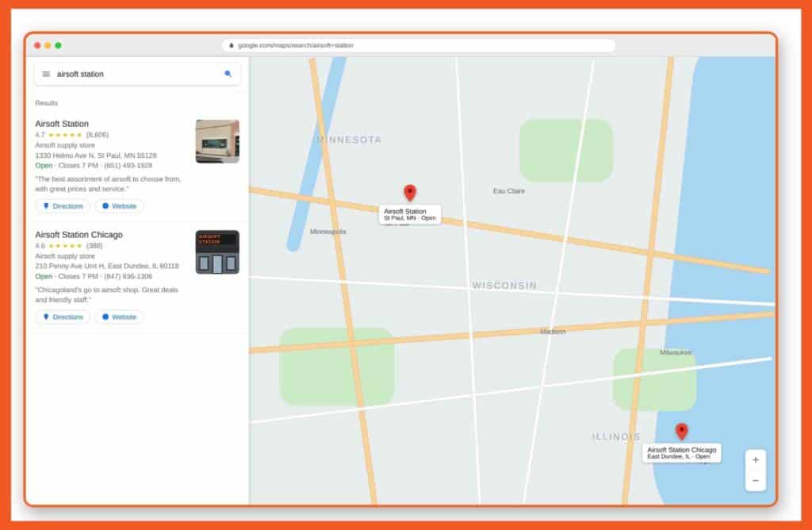Focus the airsoft station search field

(137, 74)
